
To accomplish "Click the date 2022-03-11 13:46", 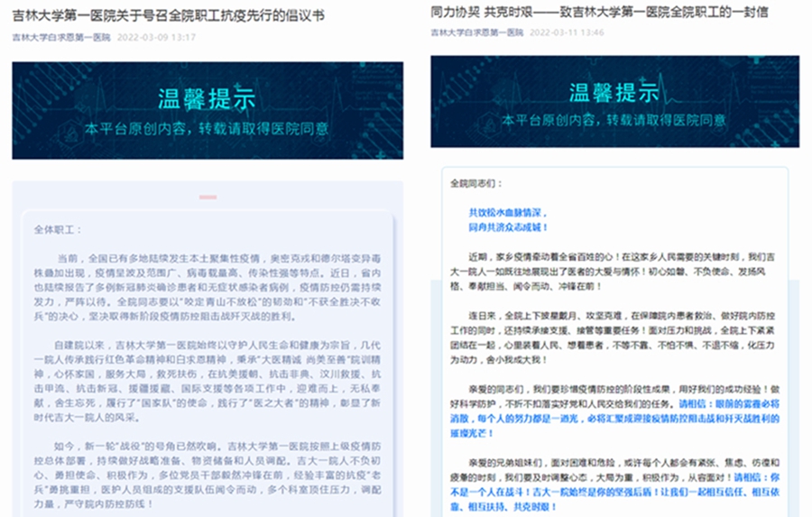I will [567, 32].
